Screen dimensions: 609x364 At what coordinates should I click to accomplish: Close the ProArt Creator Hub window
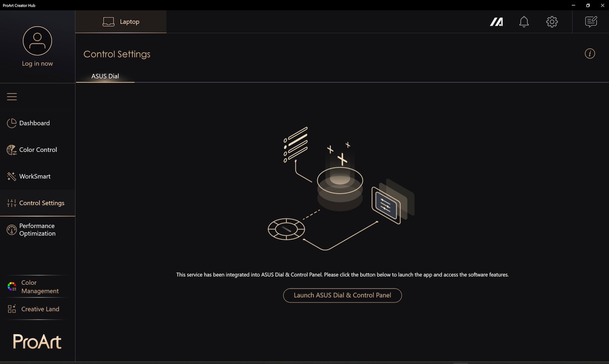tap(602, 5)
